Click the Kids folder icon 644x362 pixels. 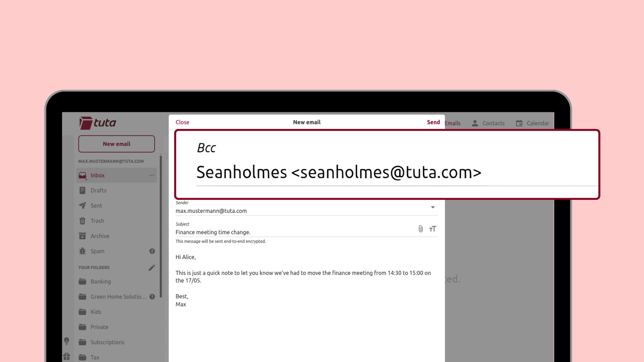(x=82, y=312)
